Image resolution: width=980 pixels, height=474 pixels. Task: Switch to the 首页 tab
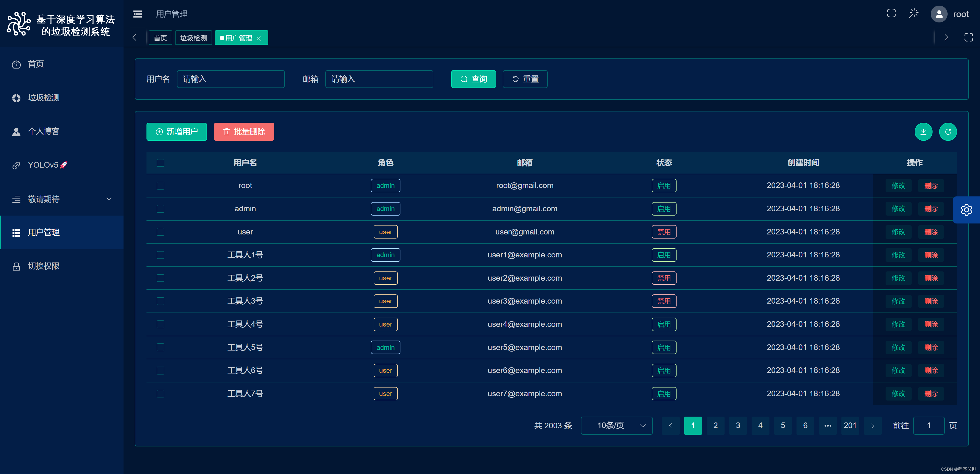pyautogui.click(x=160, y=38)
